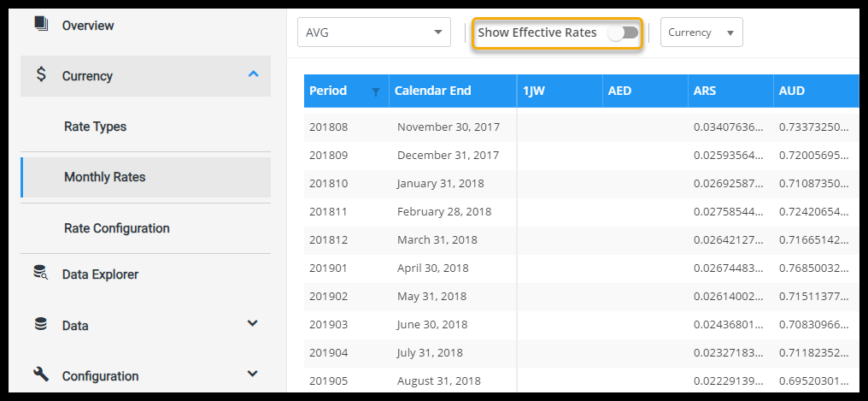The height and width of the screenshot is (401, 868).
Task: Go to Rate Configuration
Action: [x=116, y=228]
